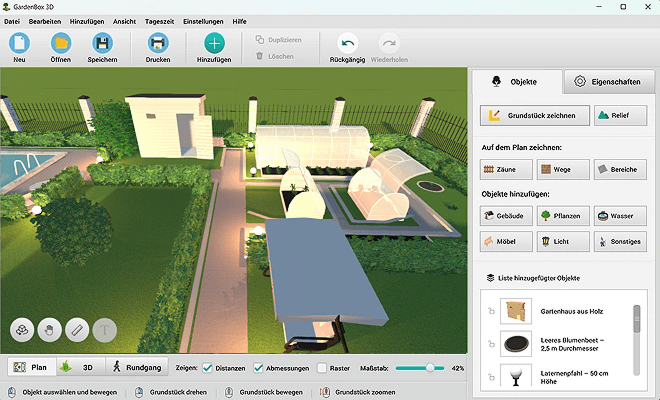Open the Wasser water category
The image size is (660, 400).
pyautogui.click(x=620, y=216)
